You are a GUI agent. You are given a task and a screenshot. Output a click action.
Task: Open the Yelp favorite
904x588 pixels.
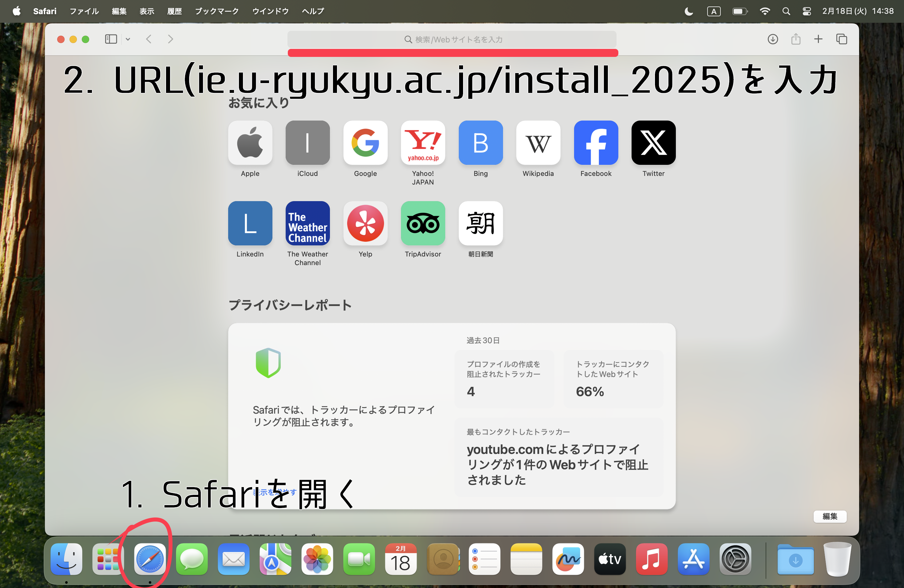click(x=365, y=223)
